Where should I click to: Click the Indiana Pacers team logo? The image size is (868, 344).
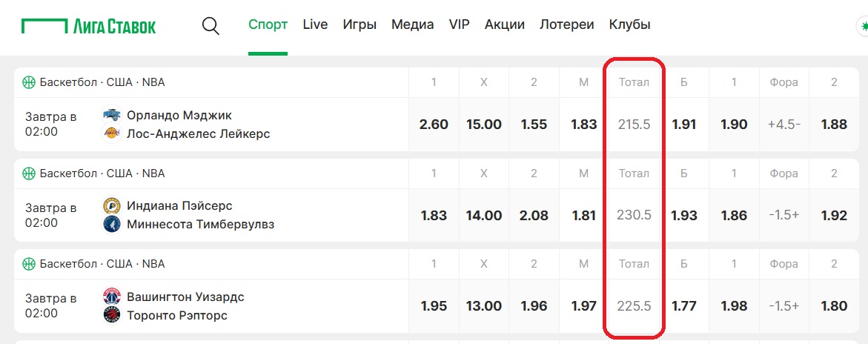[112, 205]
